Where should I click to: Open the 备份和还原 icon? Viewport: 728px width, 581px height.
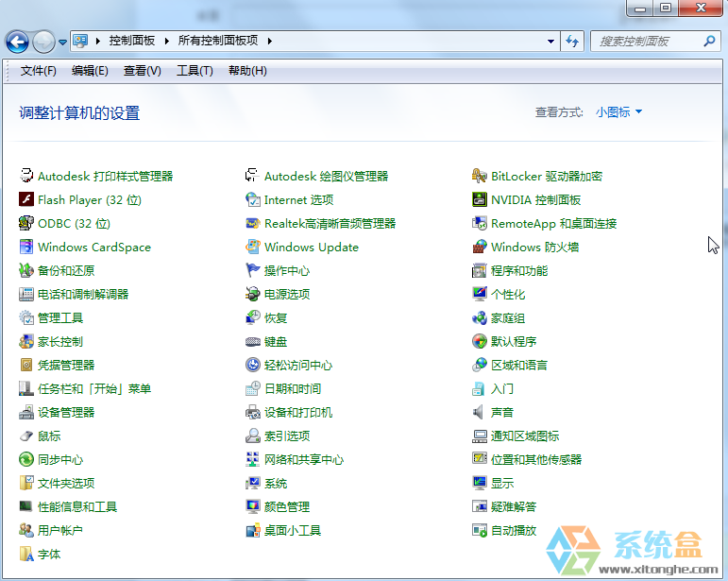click(x=26, y=270)
